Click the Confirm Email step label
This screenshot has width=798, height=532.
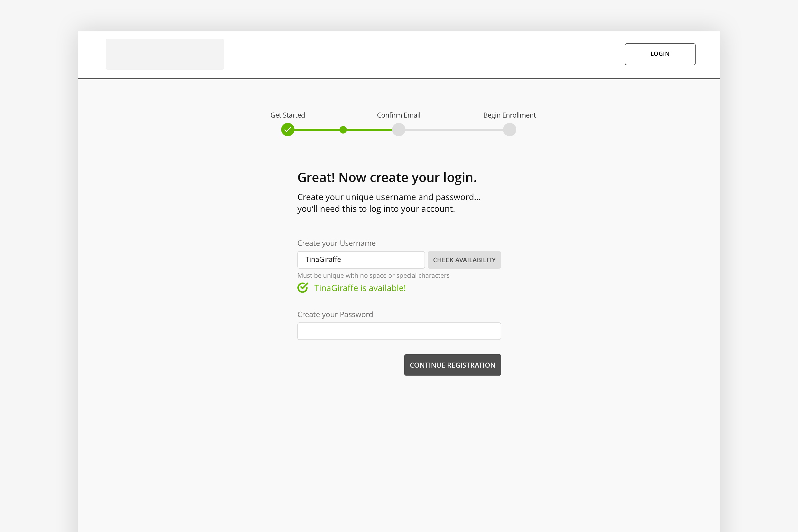click(x=399, y=115)
